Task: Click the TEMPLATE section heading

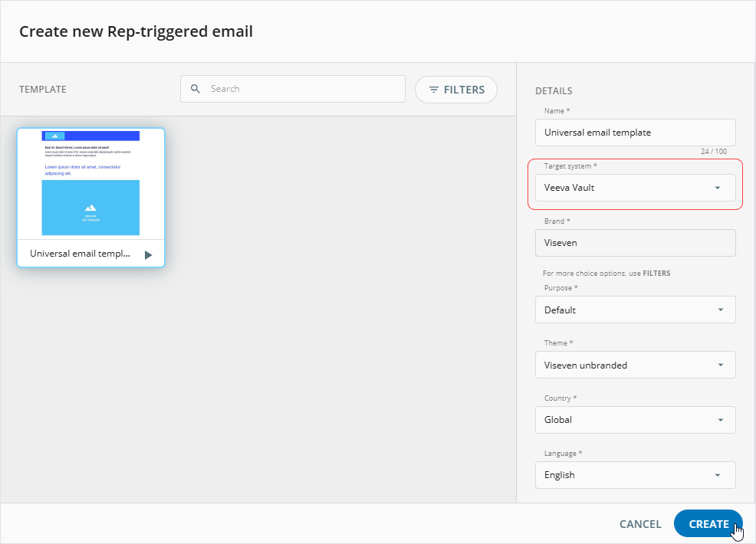Action: [43, 90]
